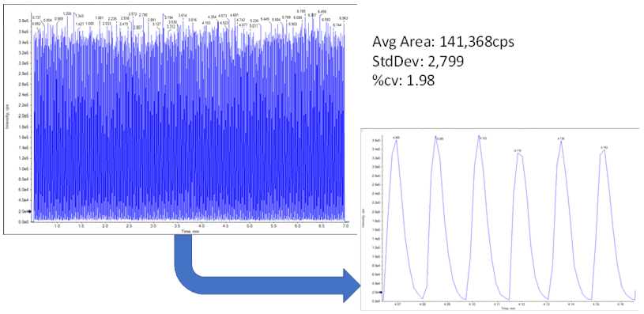This screenshot has width=644, height=314.
Task: Click peak label 3.614 on the main chromatogram
Action: pos(183,15)
